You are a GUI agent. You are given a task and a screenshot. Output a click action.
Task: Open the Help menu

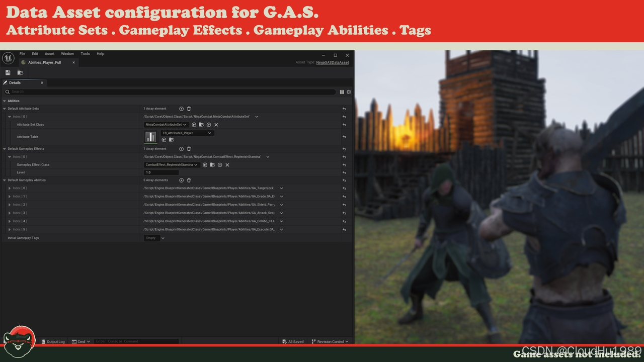point(101,54)
